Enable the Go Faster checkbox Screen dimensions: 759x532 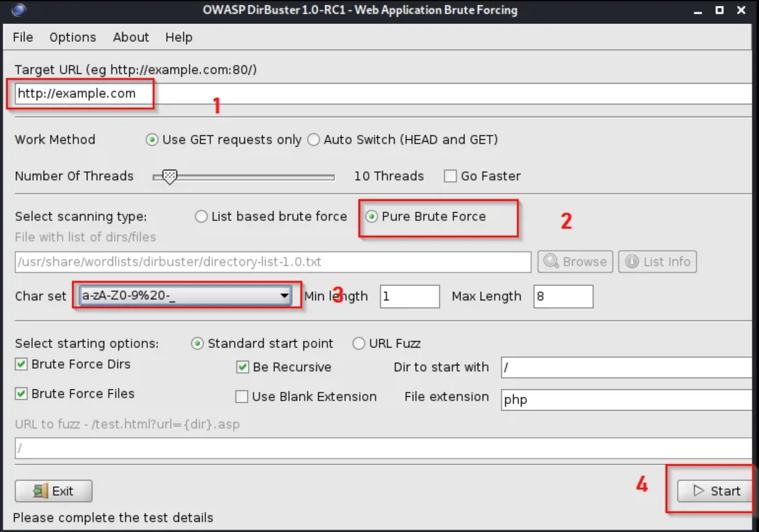[450, 176]
